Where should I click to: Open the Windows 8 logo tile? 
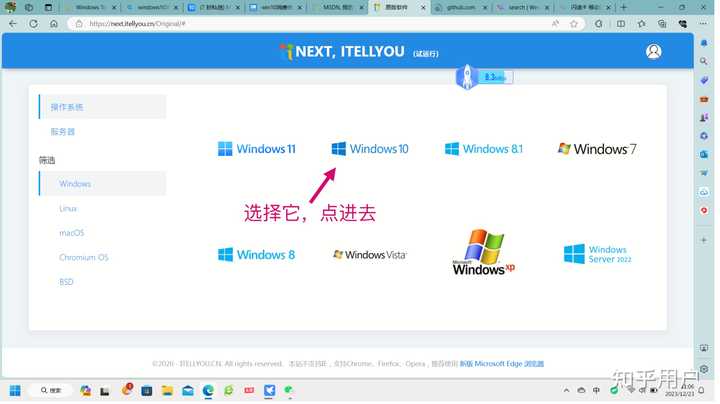pyautogui.click(x=256, y=254)
